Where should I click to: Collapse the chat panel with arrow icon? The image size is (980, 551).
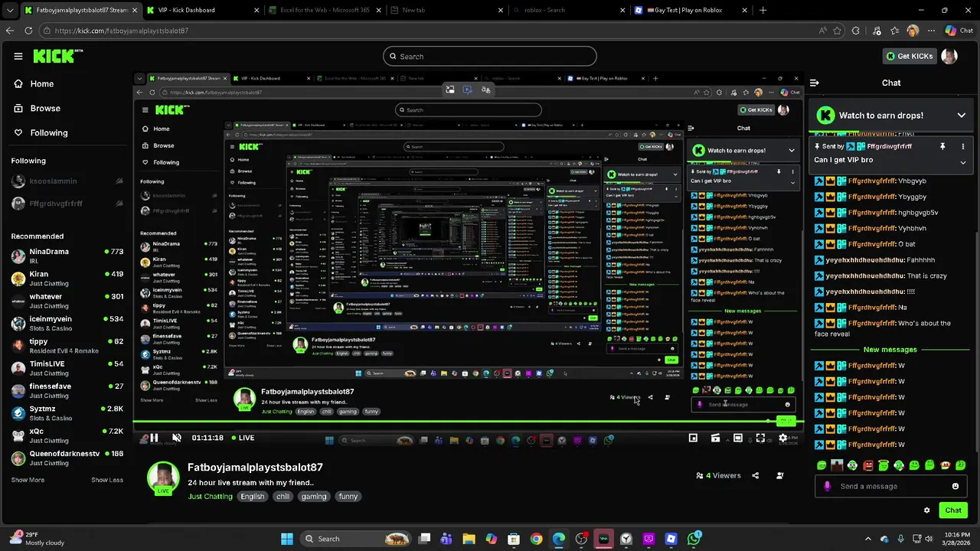point(815,83)
